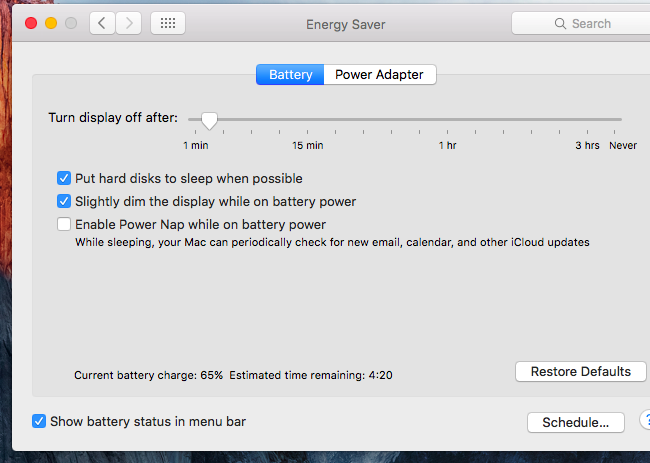650x463 pixels.
Task: Toggle Show battery status in menu bar
Action: coord(39,421)
